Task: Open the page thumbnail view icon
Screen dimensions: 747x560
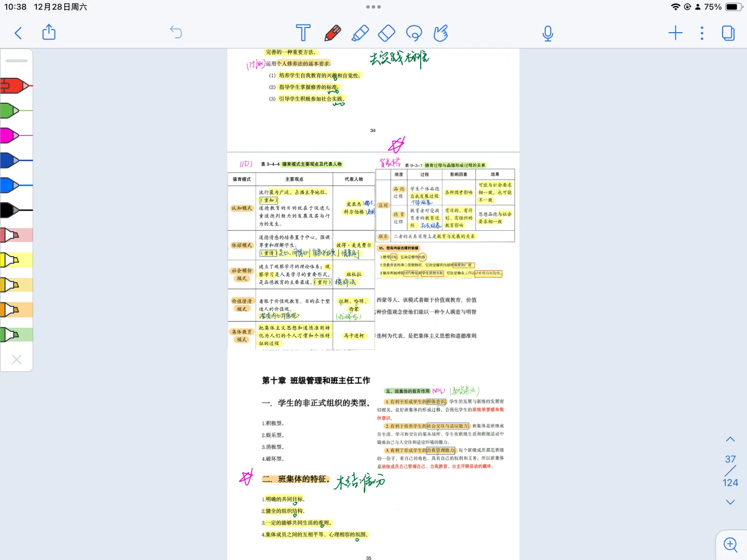Action: tap(728, 32)
